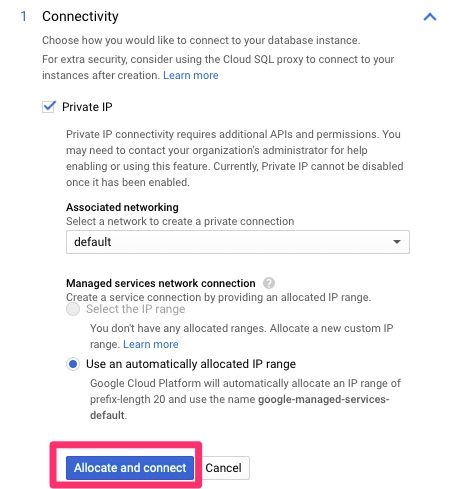Click 'Use an automatically allocated IP range' label

(x=191, y=364)
